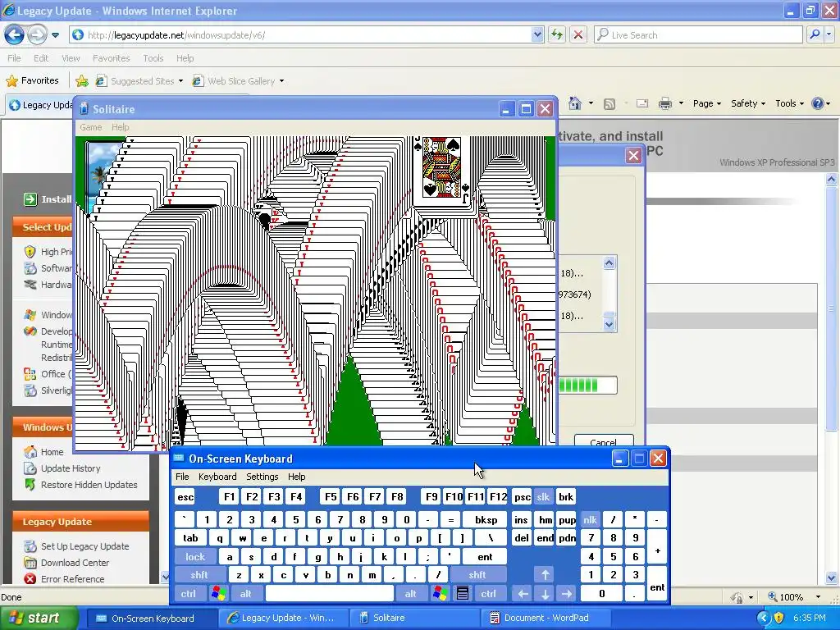840x630 pixels.
Task: Open the Page command dropdown
Action: tap(706, 104)
